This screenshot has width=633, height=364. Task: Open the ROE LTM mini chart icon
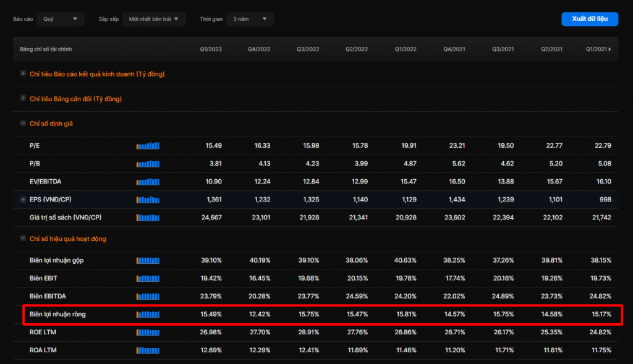148,332
